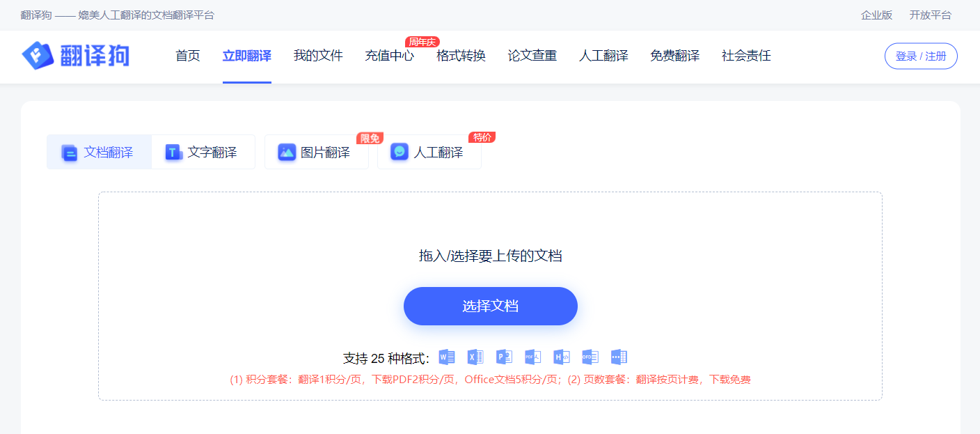
Task: Click the Word document format icon
Action: (447, 357)
